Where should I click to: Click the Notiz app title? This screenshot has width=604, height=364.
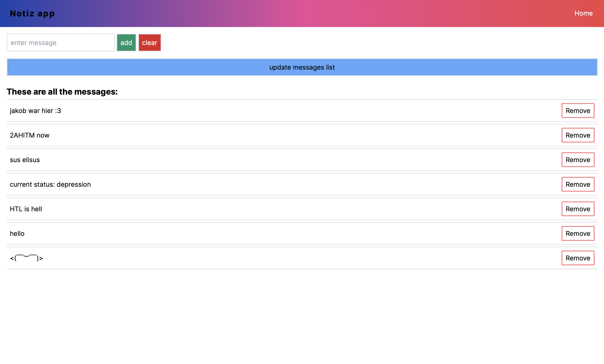[x=32, y=14]
